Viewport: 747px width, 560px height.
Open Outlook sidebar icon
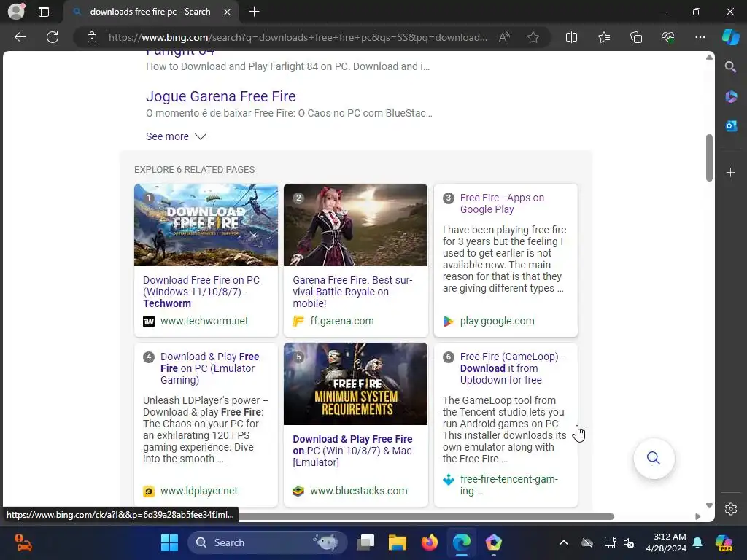coord(730,126)
